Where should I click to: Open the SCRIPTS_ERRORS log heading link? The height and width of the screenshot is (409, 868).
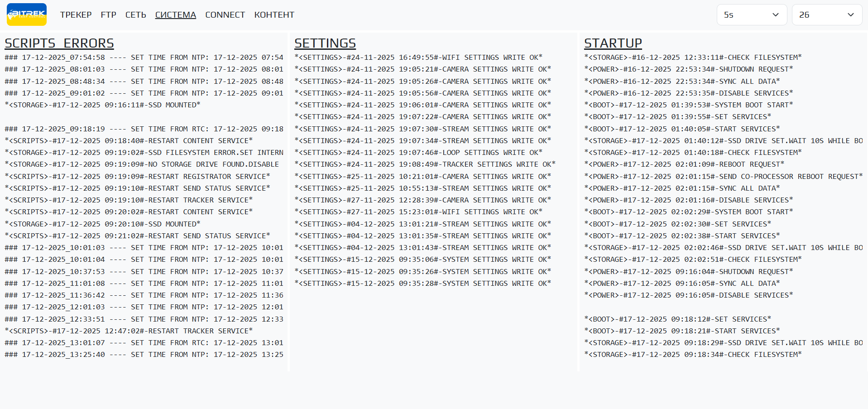[59, 43]
